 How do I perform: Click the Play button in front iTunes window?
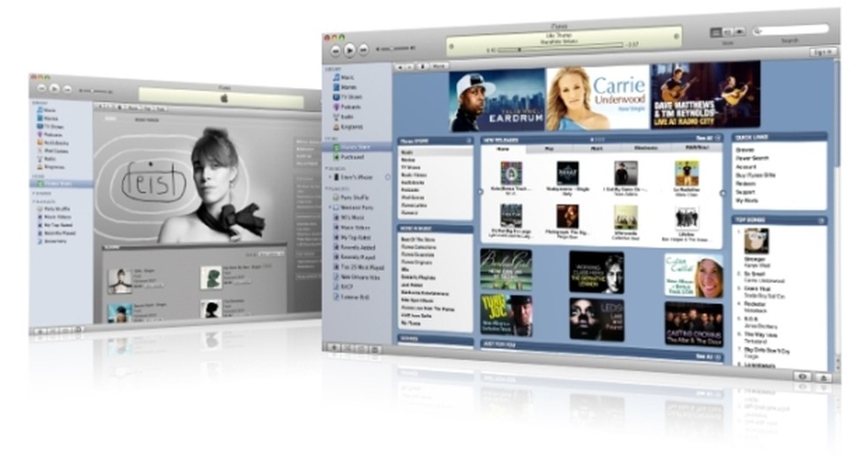point(349,50)
